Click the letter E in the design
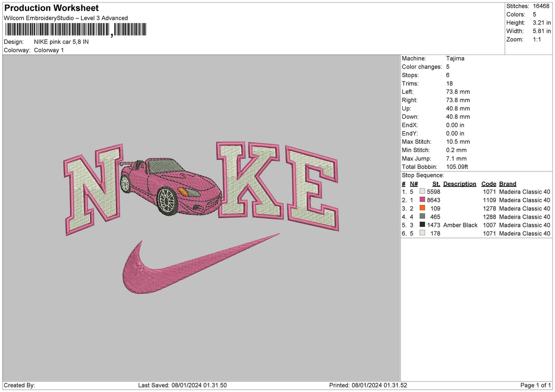The width and height of the screenshot is (555, 392). 312,189
